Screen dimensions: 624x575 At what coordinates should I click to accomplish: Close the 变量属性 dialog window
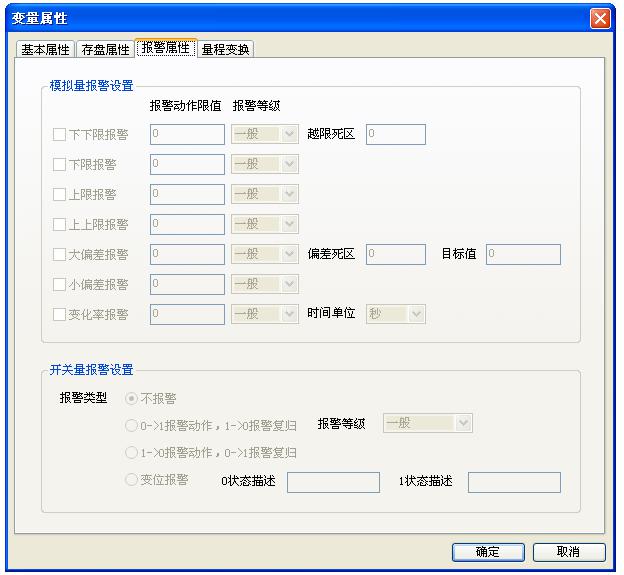click(x=600, y=19)
